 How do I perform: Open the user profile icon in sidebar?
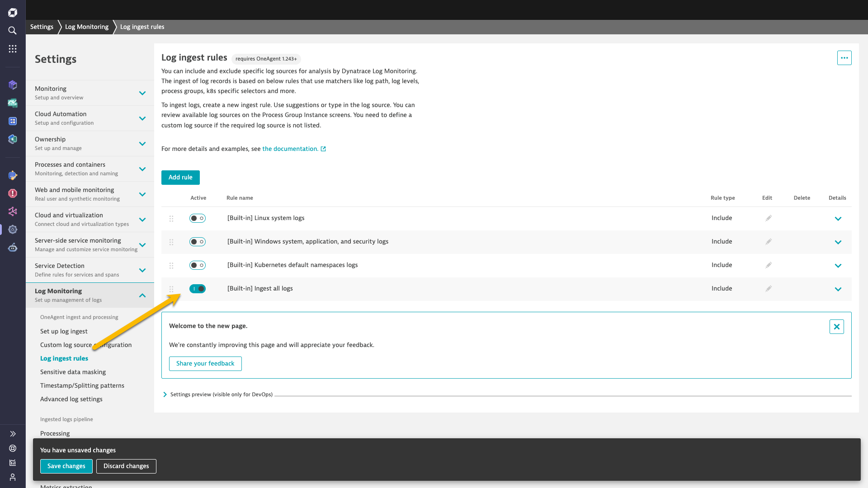click(x=12, y=477)
